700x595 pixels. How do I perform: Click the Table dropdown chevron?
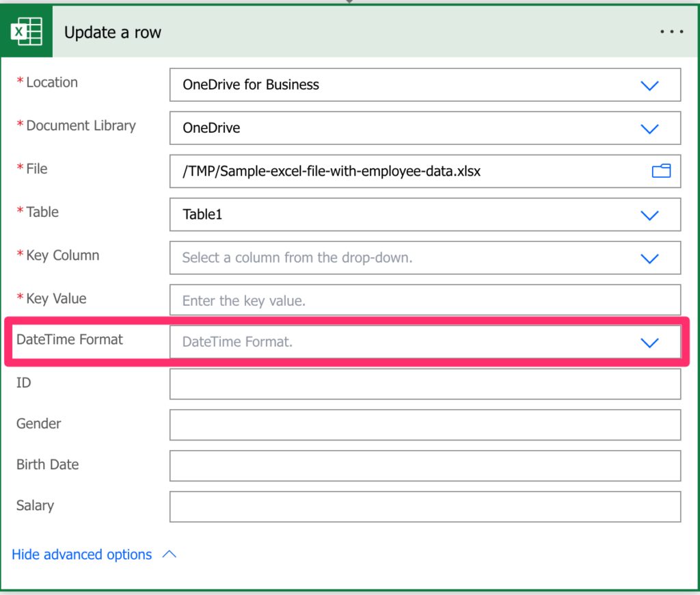[649, 215]
